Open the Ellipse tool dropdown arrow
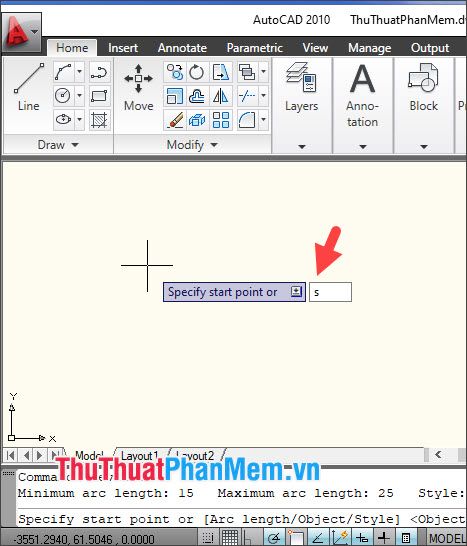The image size is (467, 546). coord(79,119)
